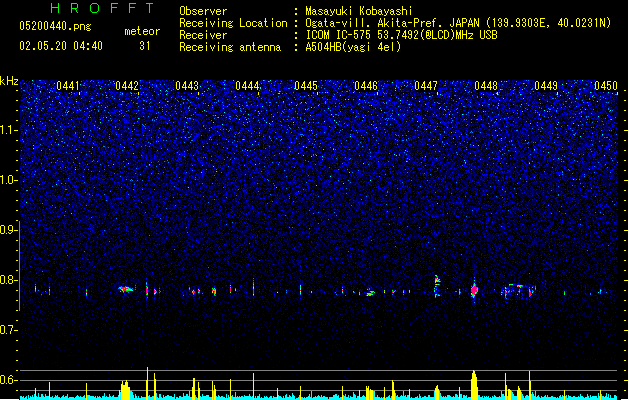
Task: Click time marker 0450
Action: (606, 86)
